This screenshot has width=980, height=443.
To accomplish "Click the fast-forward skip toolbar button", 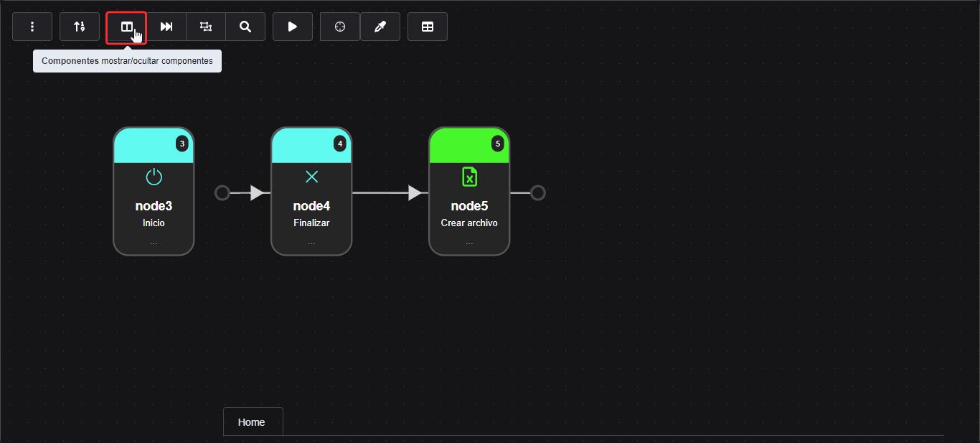I will tap(166, 27).
